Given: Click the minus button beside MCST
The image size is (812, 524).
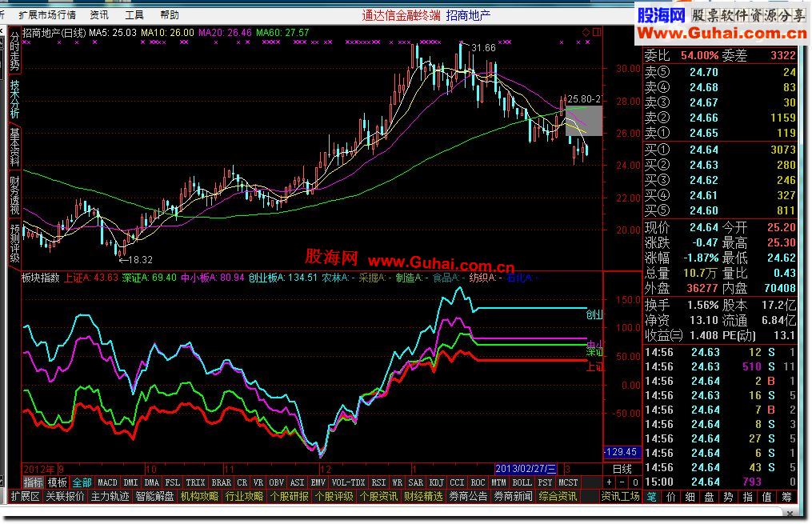Looking at the screenshot, I should click(x=622, y=482).
